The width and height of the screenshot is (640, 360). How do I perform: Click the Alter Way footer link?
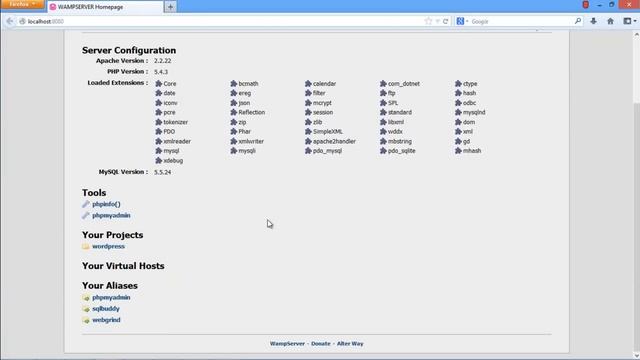(350, 344)
